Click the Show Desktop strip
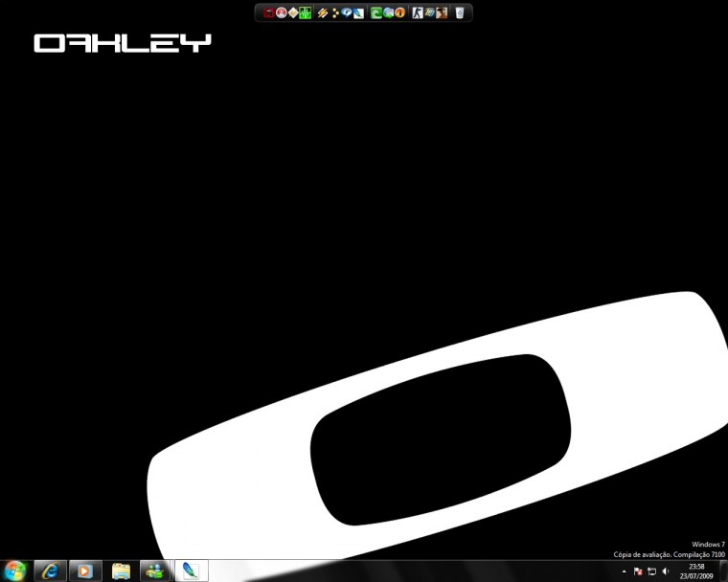The image size is (728, 582). tap(723, 571)
